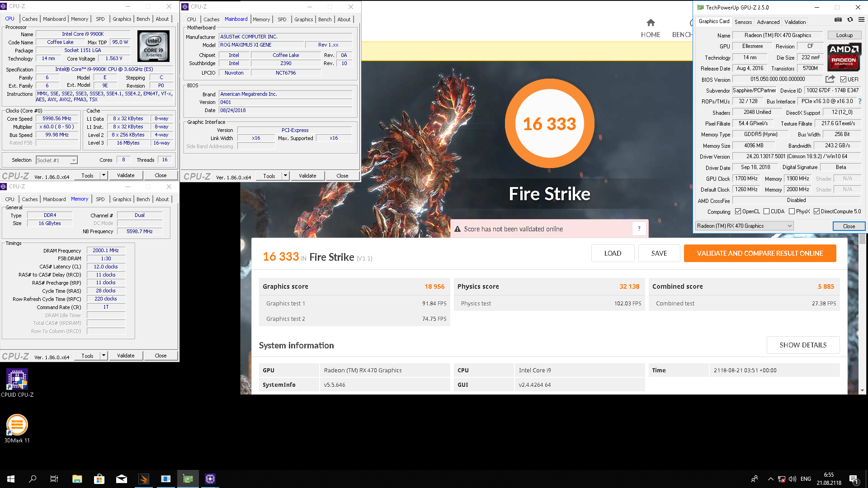This screenshot has height=488, width=868.
Task: Click the SAVE button in 3DMark
Action: [659, 253]
